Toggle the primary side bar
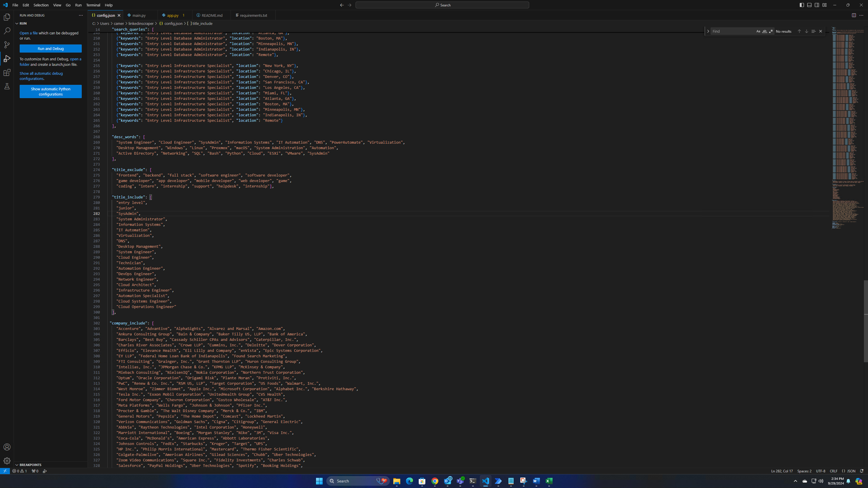 click(802, 5)
